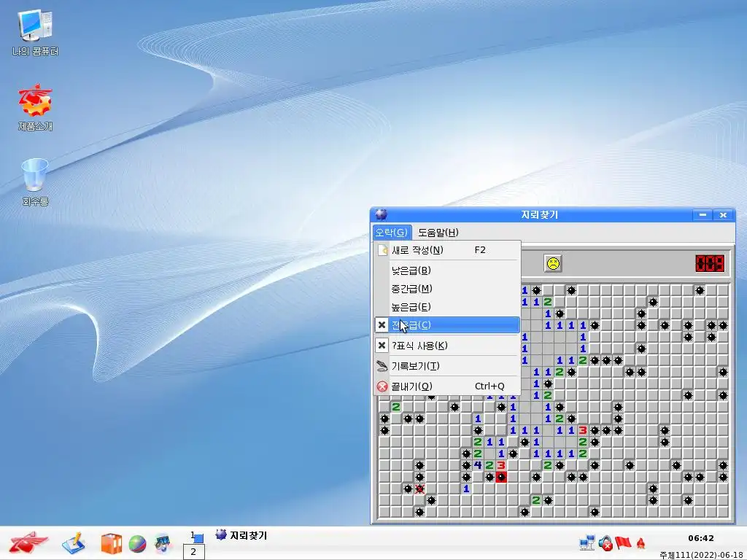Click the blue 1 right of the crossed-out mine
This screenshot has height=560, width=747.
466,489
